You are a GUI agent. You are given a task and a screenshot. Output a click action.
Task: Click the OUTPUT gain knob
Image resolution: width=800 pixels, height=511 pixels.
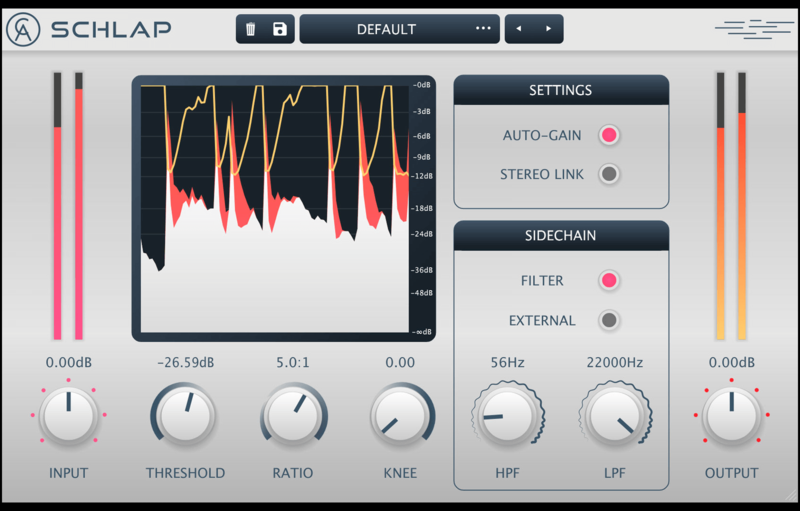[732, 416]
